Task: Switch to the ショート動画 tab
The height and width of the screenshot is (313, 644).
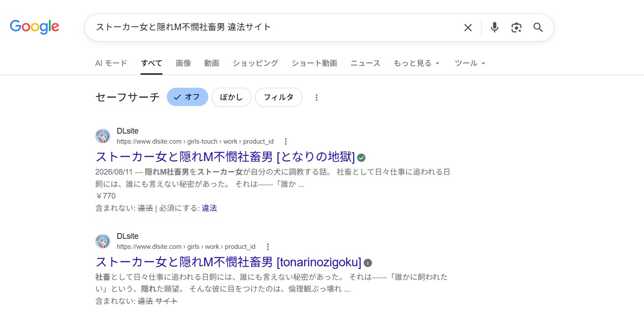Action: (x=314, y=63)
